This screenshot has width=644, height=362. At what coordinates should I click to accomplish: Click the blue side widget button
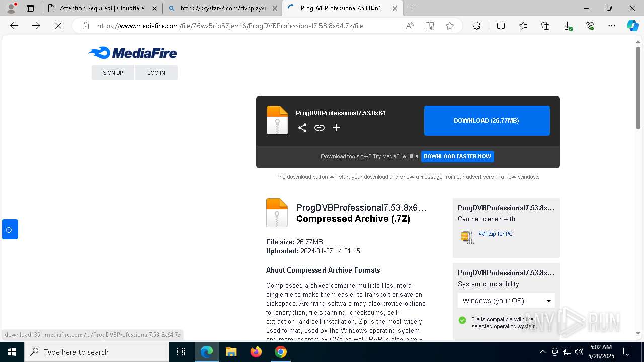(10, 229)
